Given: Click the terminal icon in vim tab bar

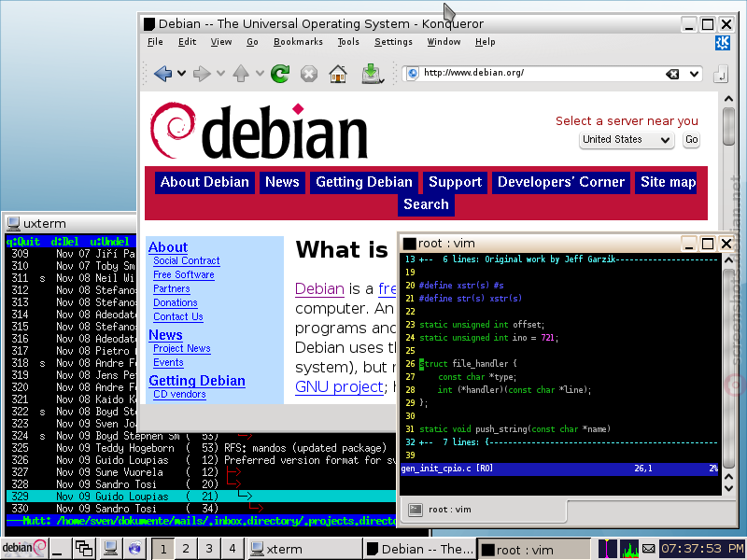Looking at the screenshot, I should 416,510.
